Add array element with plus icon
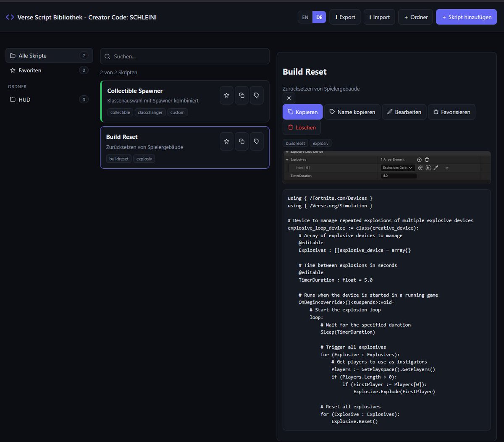This screenshot has height=442, width=504. click(x=419, y=160)
